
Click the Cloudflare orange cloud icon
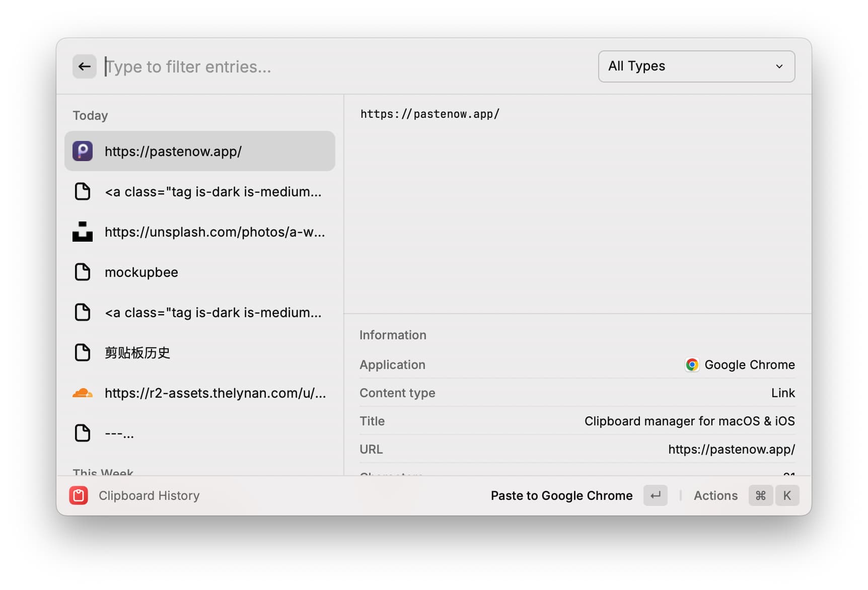(83, 393)
